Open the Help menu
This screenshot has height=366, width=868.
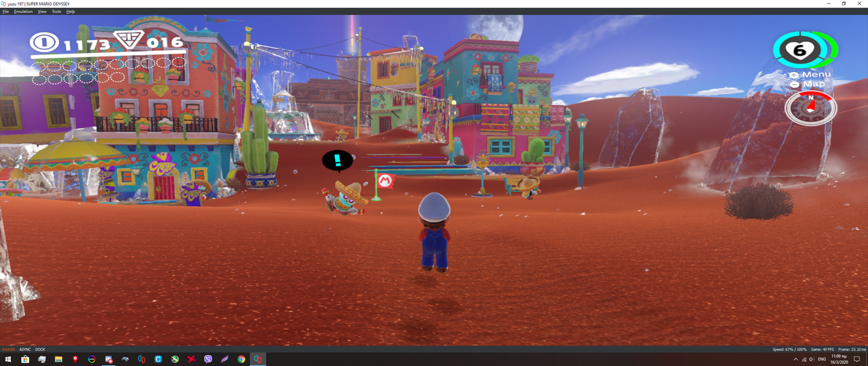(71, 12)
